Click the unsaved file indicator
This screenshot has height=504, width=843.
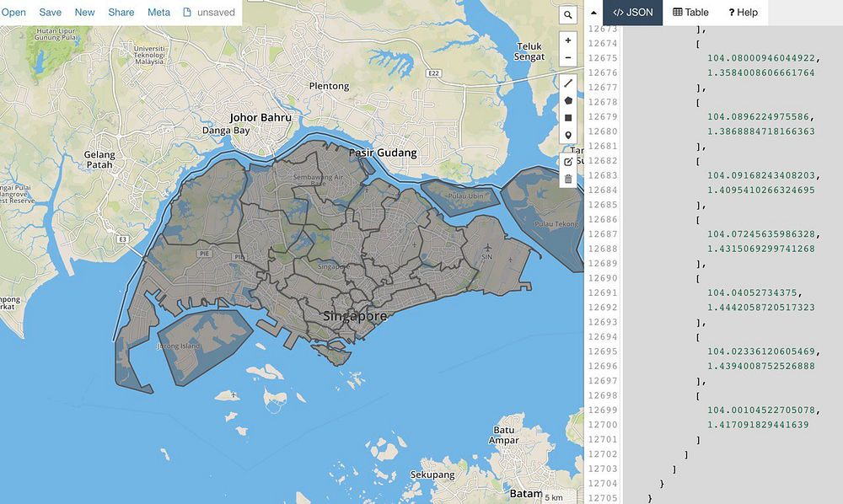pyautogui.click(x=209, y=13)
